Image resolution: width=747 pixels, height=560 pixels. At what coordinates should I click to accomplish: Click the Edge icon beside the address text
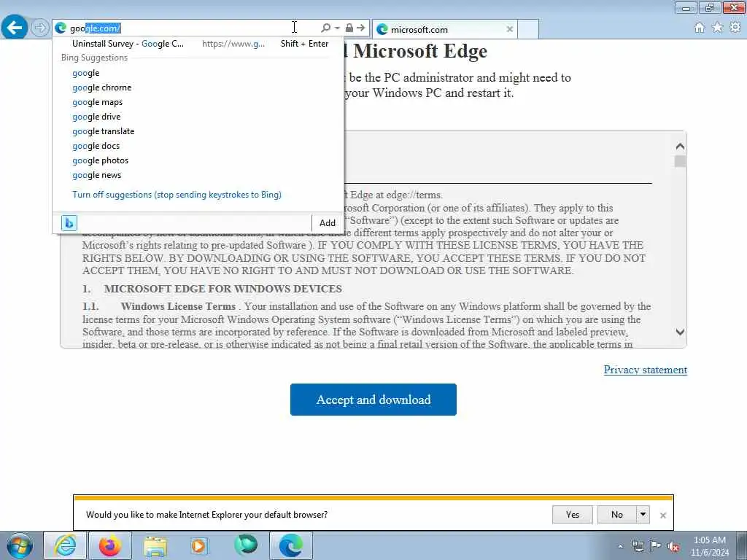click(x=60, y=28)
